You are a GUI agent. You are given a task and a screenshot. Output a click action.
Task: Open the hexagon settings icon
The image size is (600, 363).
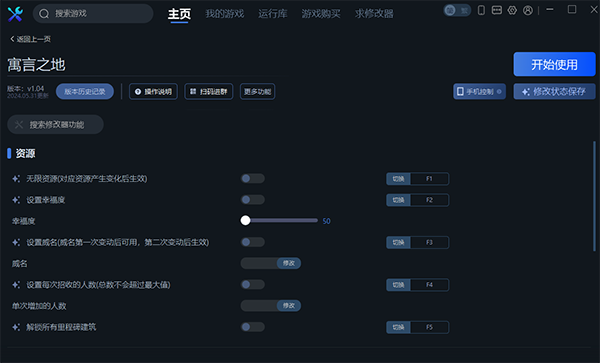click(x=512, y=10)
